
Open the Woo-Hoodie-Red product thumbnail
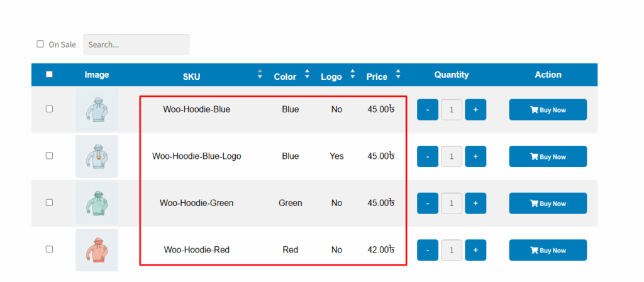[x=97, y=250]
